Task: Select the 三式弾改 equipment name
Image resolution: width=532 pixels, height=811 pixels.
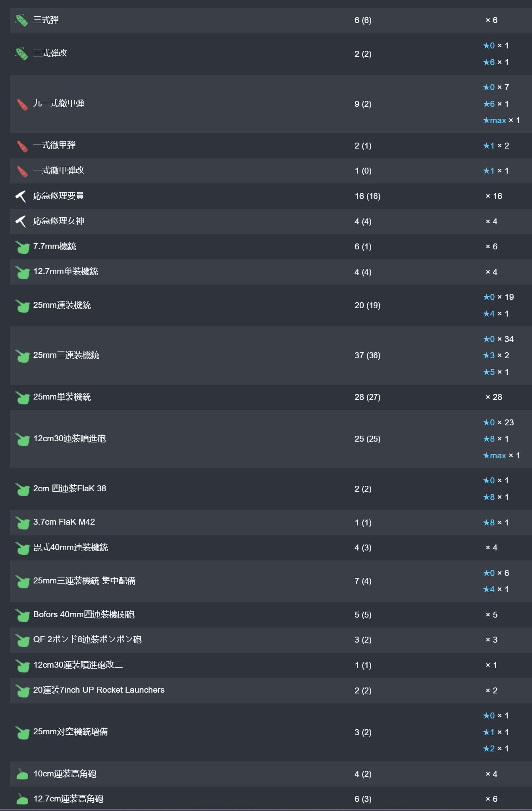Action: point(50,53)
